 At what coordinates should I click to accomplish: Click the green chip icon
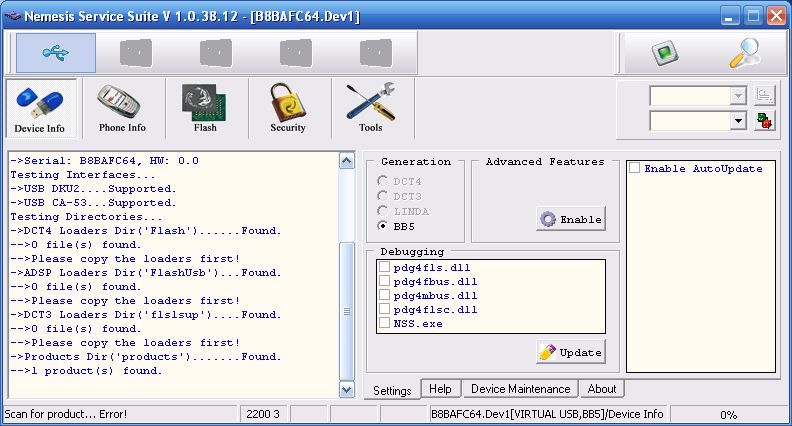(664, 53)
